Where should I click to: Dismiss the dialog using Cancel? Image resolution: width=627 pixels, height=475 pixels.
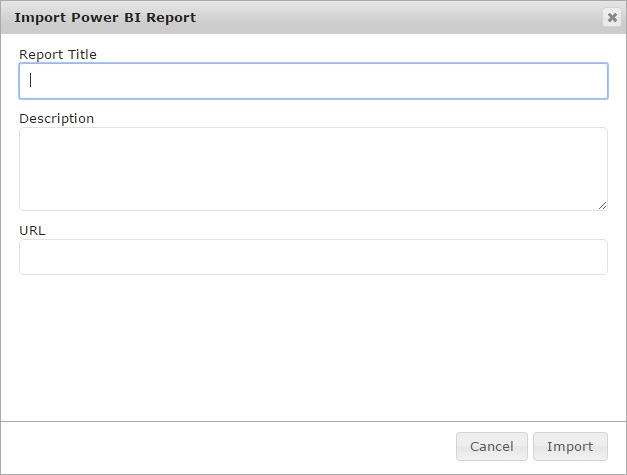point(491,446)
